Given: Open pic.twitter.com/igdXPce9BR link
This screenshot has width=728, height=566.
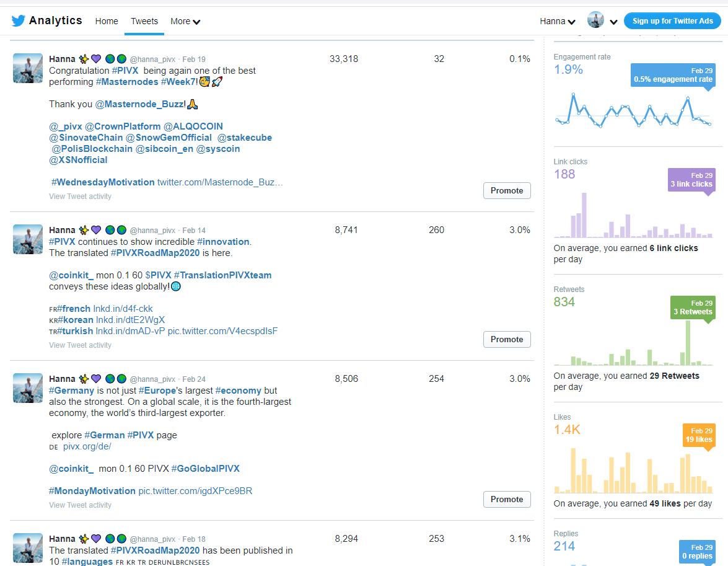Looking at the screenshot, I should pyautogui.click(x=195, y=491).
